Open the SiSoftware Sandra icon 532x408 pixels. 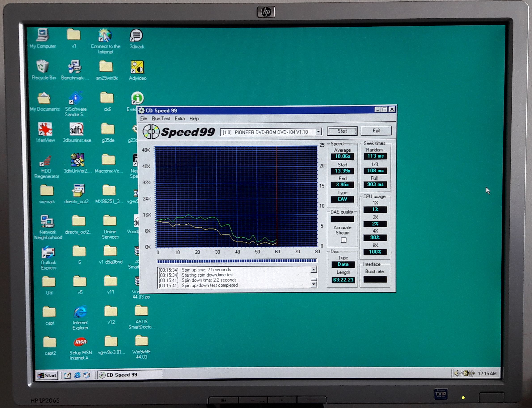[76, 98]
